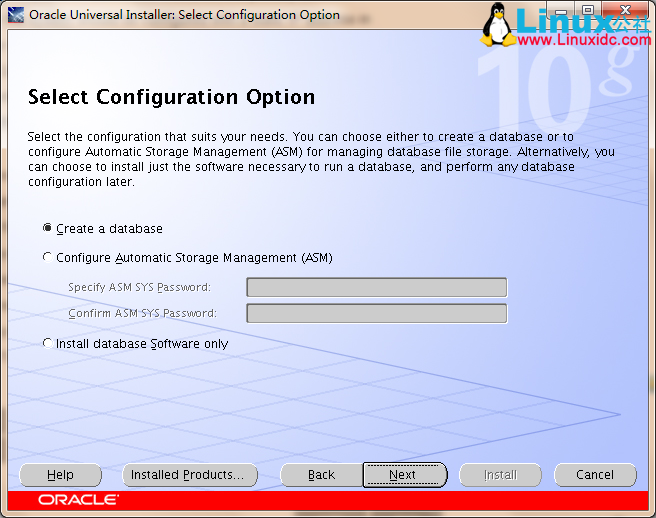Click the Oracle installer title bar icon
Screen dimensions: 656x518
click(x=15, y=15)
